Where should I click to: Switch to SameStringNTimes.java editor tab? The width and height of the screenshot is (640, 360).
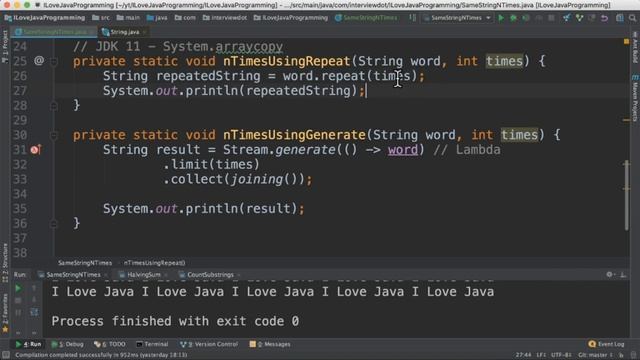(55, 32)
